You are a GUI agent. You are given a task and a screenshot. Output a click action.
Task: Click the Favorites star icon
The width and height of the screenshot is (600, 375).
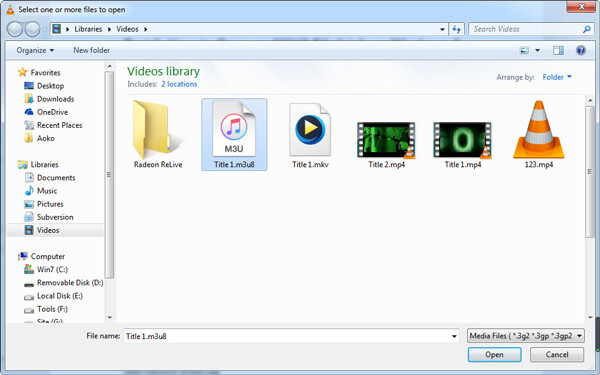[x=23, y=72]
